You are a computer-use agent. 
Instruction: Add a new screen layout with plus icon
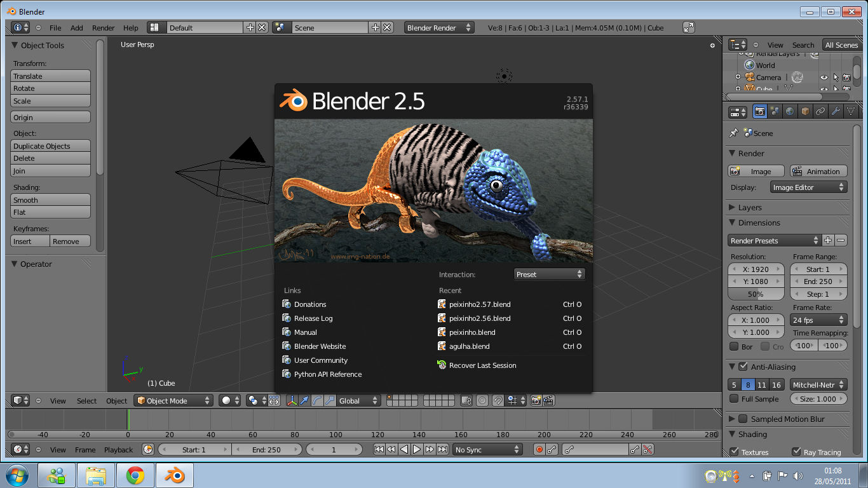pyautogui.click(x=250, y=28)
